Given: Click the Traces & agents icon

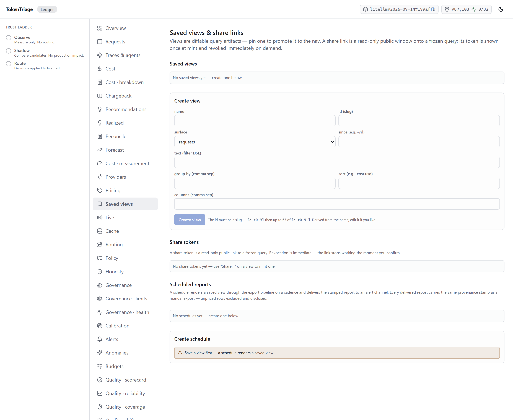Looking at the screenshot, I should point(100,55).
